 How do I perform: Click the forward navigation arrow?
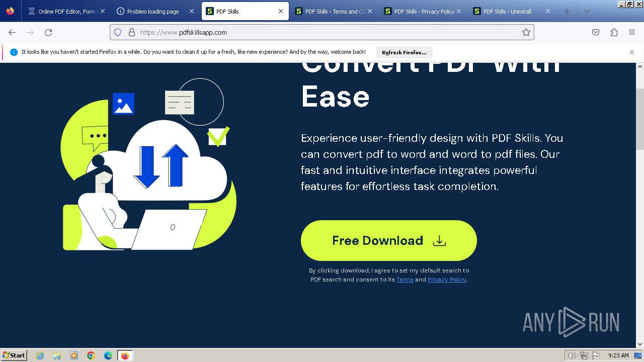(x=30, y=32)
